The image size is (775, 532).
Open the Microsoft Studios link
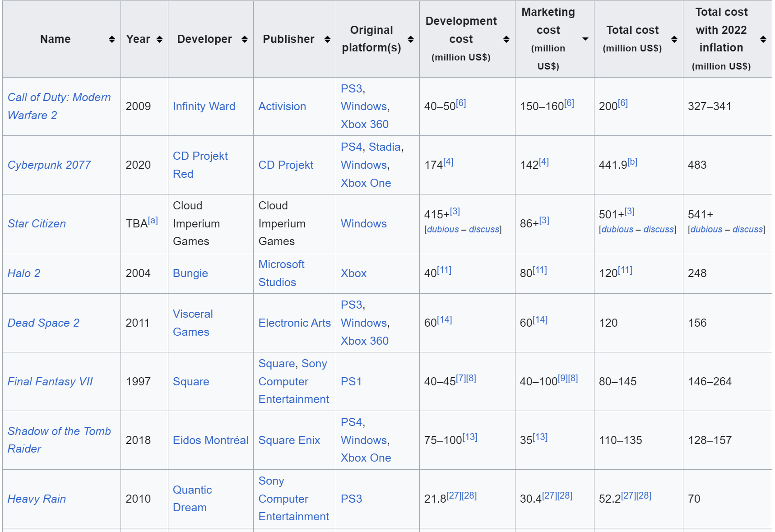click(x=282, y=273)
